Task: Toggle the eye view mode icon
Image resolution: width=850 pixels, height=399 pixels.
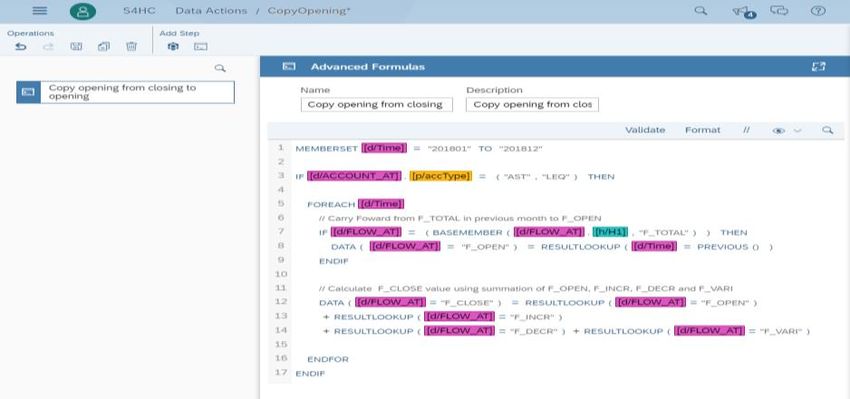Action: coord(778,131)
